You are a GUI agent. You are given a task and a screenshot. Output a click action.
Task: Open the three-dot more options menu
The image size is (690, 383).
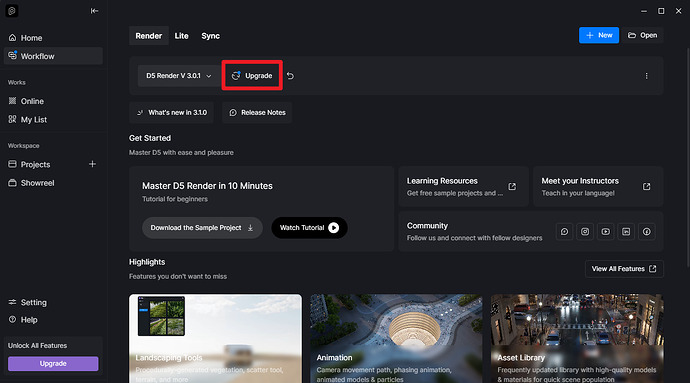click(x=646, y=76)
